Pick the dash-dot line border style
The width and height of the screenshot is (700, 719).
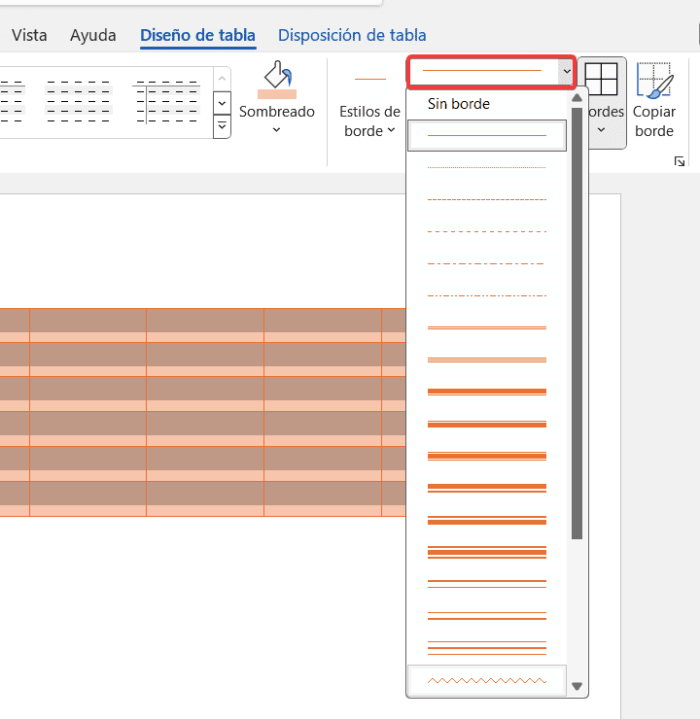coord(487,264)
